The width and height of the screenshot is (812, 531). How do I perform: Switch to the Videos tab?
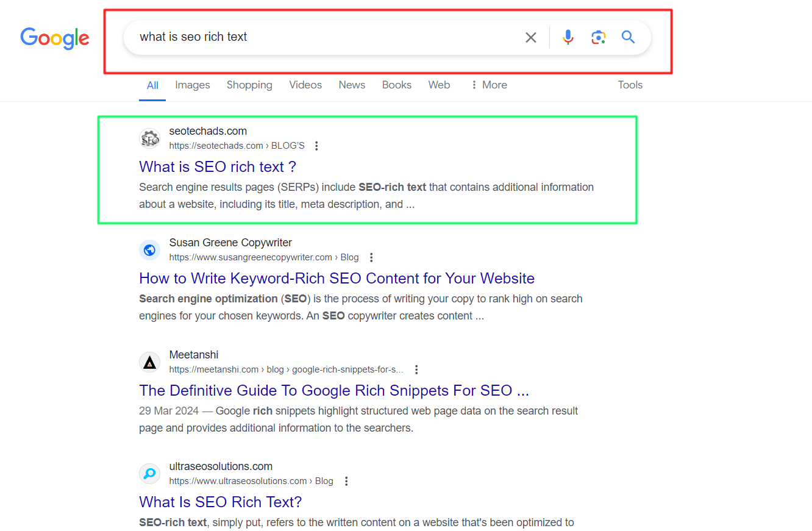[305, 85]
